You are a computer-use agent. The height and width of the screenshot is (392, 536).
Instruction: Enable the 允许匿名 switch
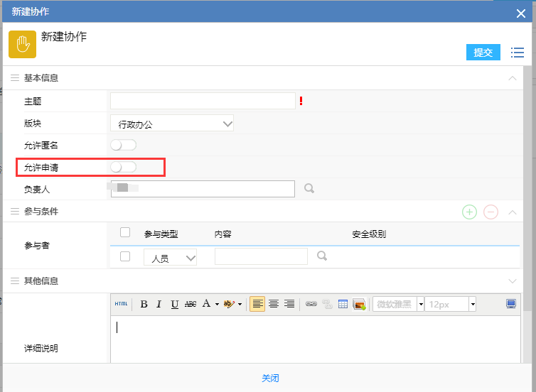pos(123,146)
